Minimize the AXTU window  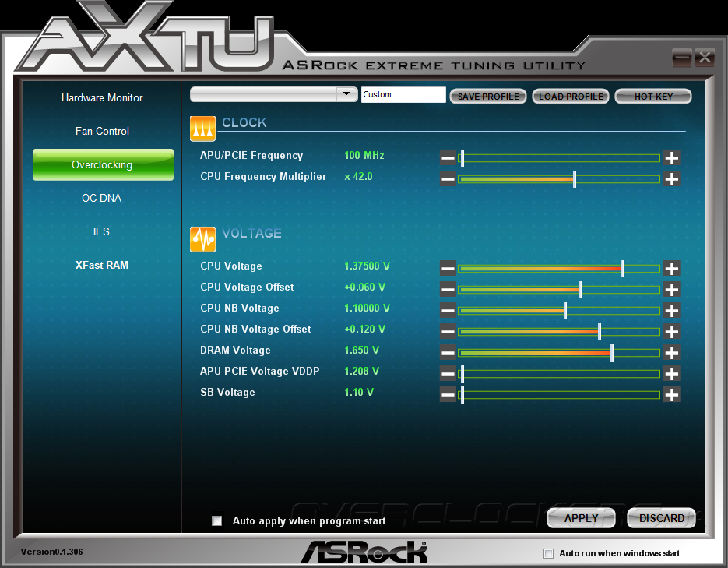pos(681,58)
